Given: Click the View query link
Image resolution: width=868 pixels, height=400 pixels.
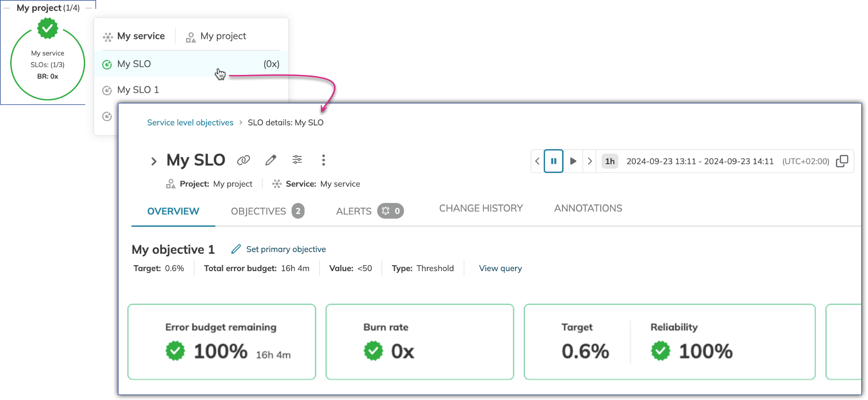Looking at the screenshot, I should (500, 268).
